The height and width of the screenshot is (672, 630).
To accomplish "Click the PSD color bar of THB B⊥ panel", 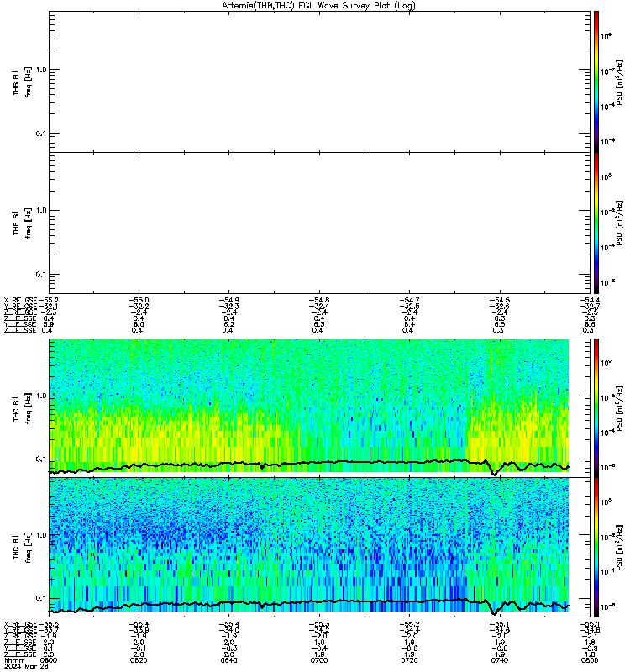I will [x=596, y=81].
